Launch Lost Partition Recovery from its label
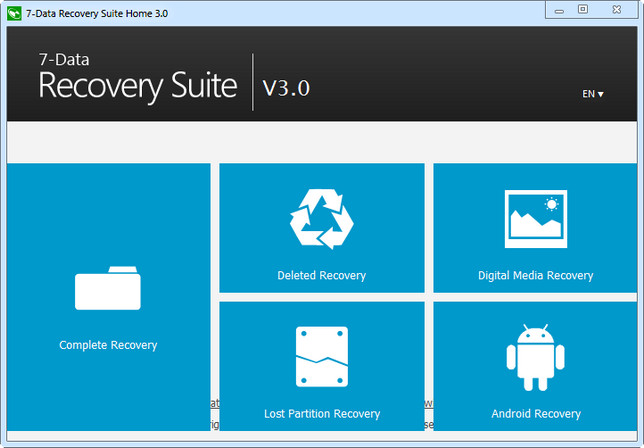The height and width of the screenshot is (448, 644). click(x=321, y=413)
